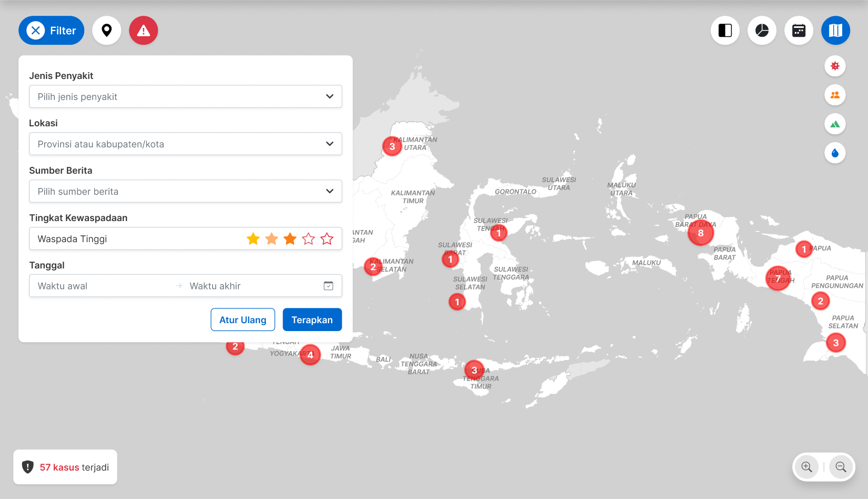The image size is (868, 499).
Task: Open the Sumber Berita dropdown
Action: (185, 191)
